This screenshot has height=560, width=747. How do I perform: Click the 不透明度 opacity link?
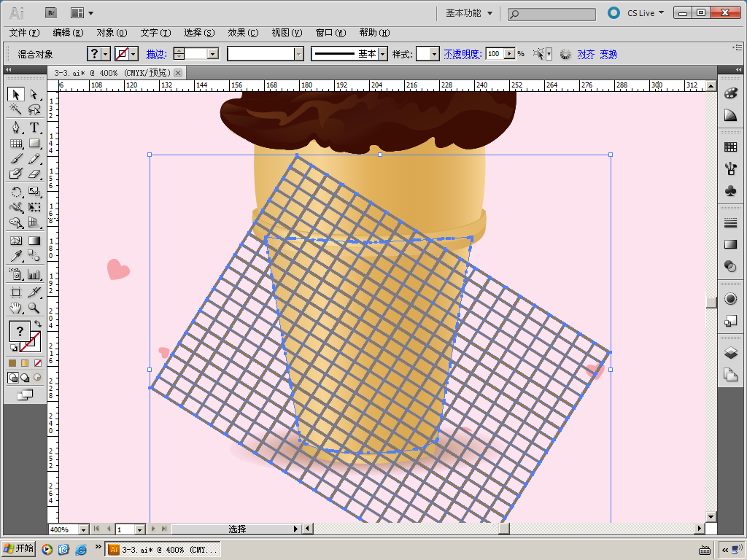461,54
